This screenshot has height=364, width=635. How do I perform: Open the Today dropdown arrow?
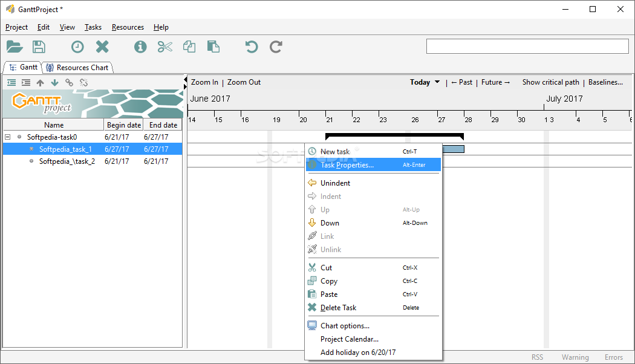[x=437, y=82]
